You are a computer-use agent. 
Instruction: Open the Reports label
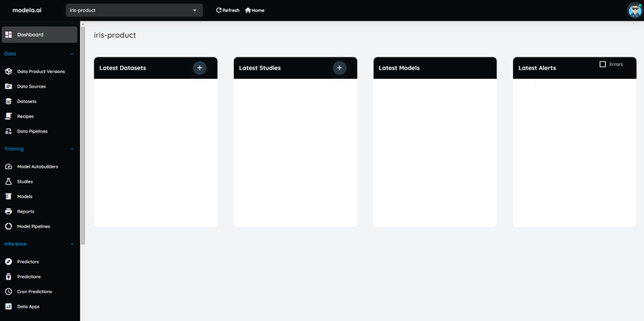(x=26, y=211)
